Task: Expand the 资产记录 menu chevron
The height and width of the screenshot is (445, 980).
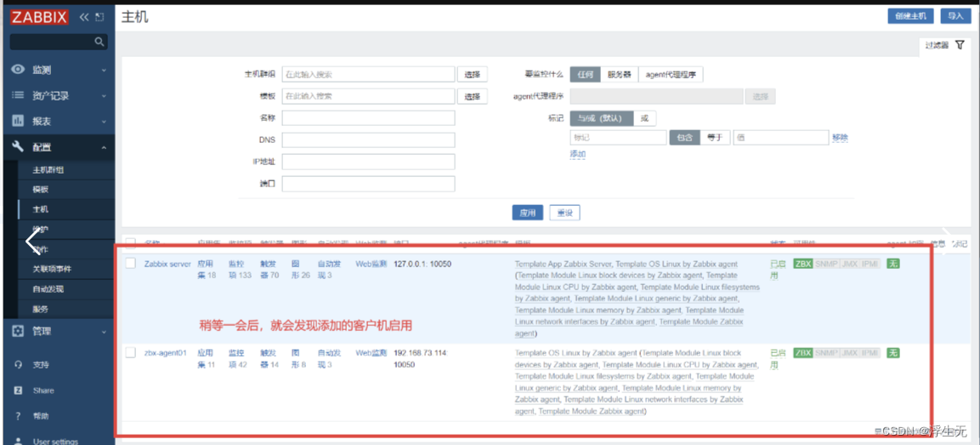Action: click(x=104, y=96)
